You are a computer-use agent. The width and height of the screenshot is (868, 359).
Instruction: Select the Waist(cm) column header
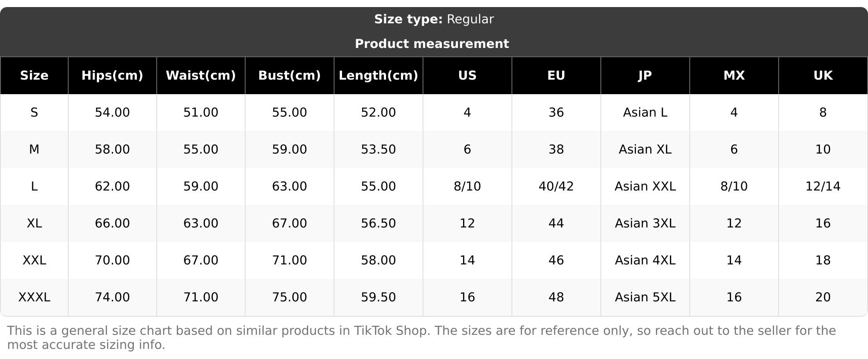tap(201, 76)
